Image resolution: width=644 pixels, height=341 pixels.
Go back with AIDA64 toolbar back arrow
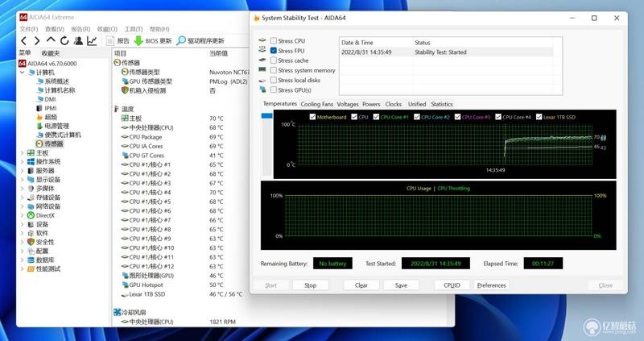24,41
